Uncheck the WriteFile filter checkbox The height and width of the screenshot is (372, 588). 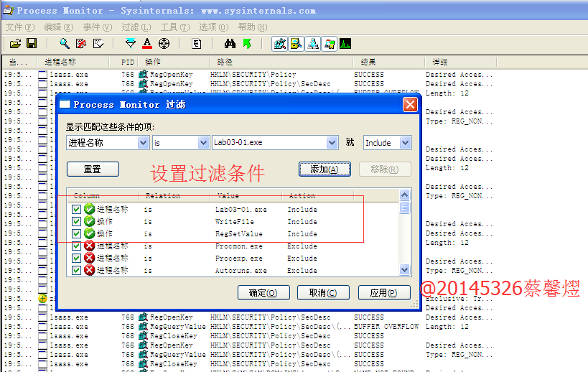77,222
